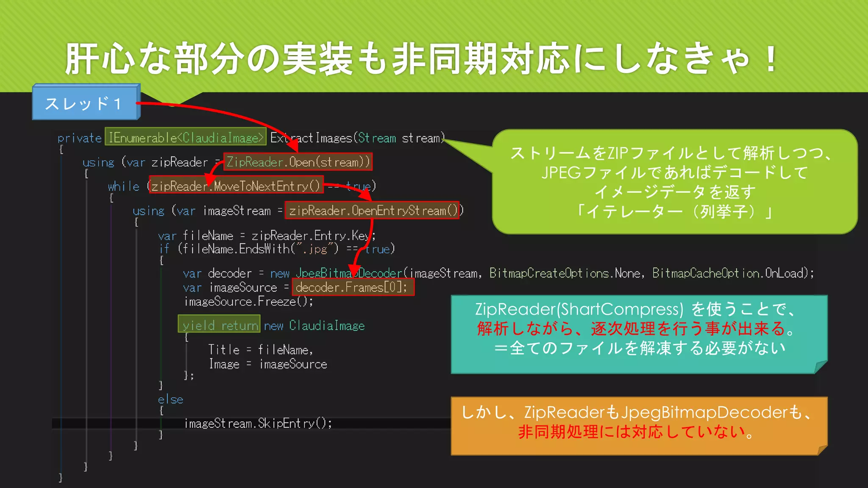Image resolution: width=868 pixels, height=488 pixels.
Task: Click the スレッド１ blue label box
Action: pyautogui.click(x=86, y=103)
